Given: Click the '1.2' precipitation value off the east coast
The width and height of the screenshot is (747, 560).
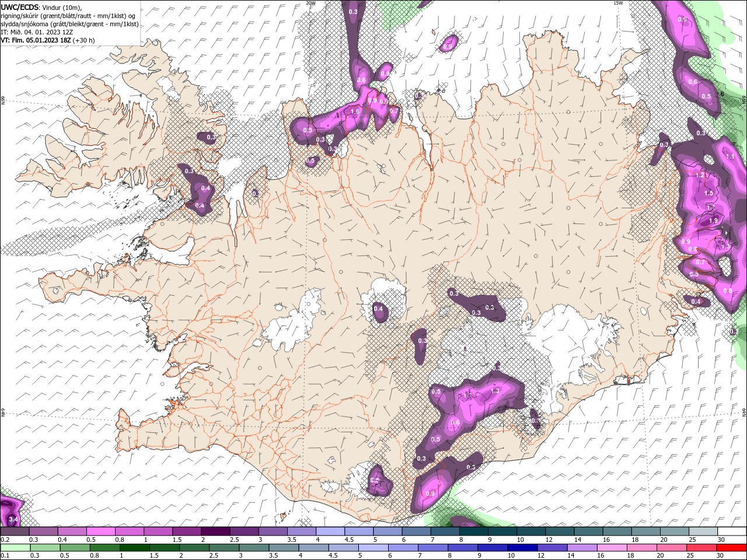Looking at the screenshot, I should click(700, 175).
